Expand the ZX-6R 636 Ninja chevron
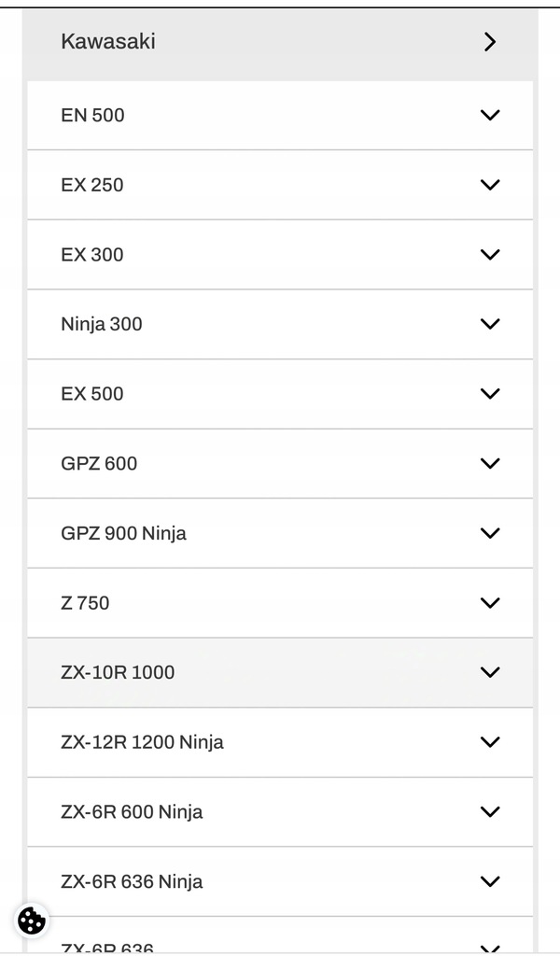 490,881
